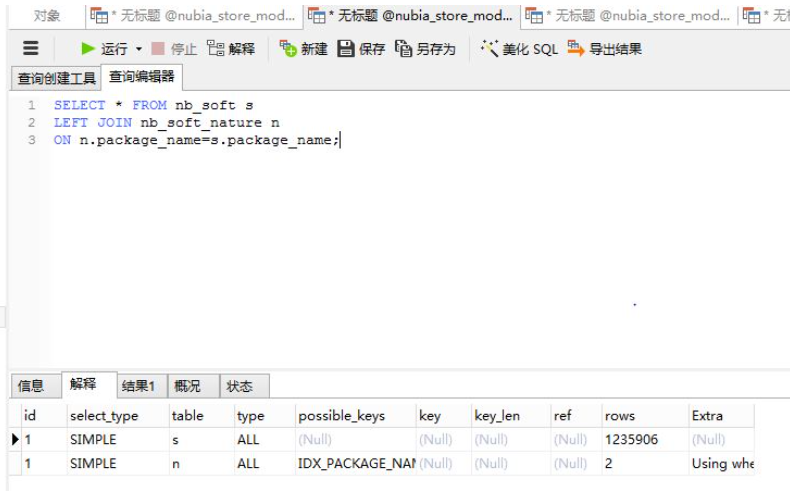Click the ref column header
This screenshot has width=790, height=491.
(576, 415)
